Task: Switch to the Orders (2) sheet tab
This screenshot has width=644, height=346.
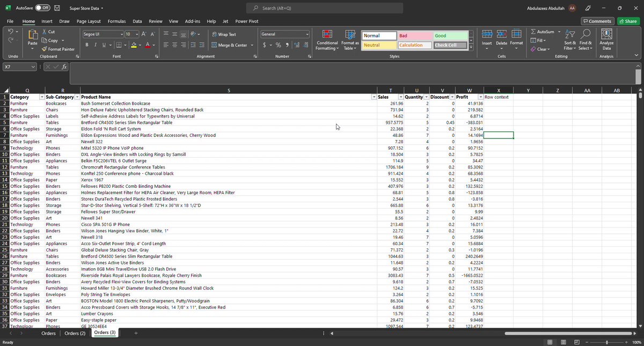Action: pos(75,333)
